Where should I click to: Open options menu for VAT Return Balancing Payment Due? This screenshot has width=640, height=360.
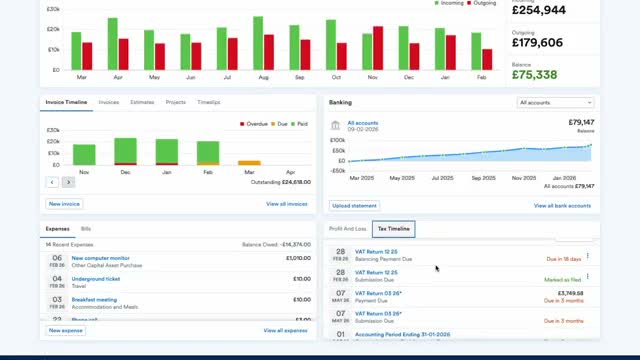588,256
